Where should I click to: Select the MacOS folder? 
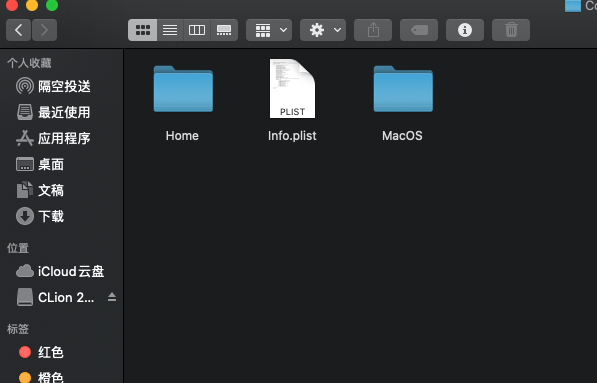(x=403, y=103)
